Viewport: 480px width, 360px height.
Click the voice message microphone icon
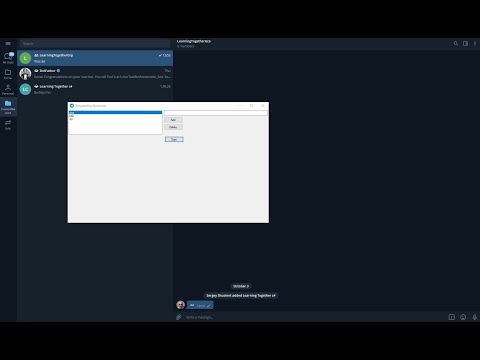coord(475,317)
